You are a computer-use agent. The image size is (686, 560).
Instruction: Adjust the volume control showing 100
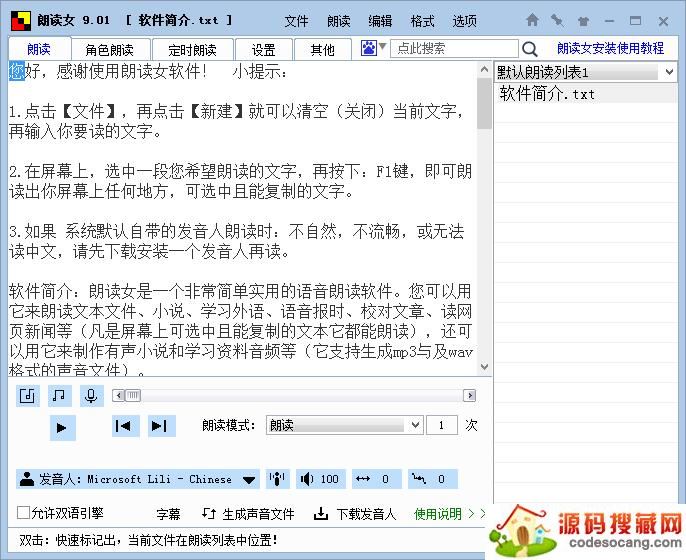pos(320,479)
